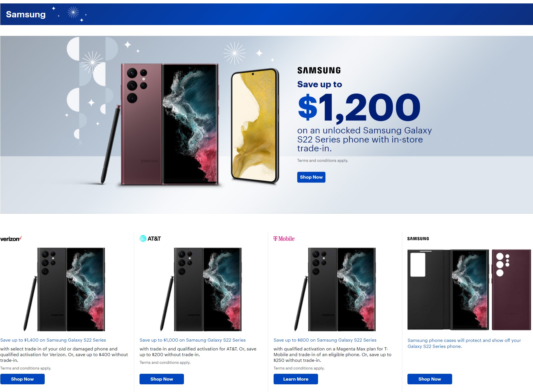The width and height of the screenshot is (533, 392).
Task: Click Shop Now in the hero banner
Action: (x=311, y=177)
